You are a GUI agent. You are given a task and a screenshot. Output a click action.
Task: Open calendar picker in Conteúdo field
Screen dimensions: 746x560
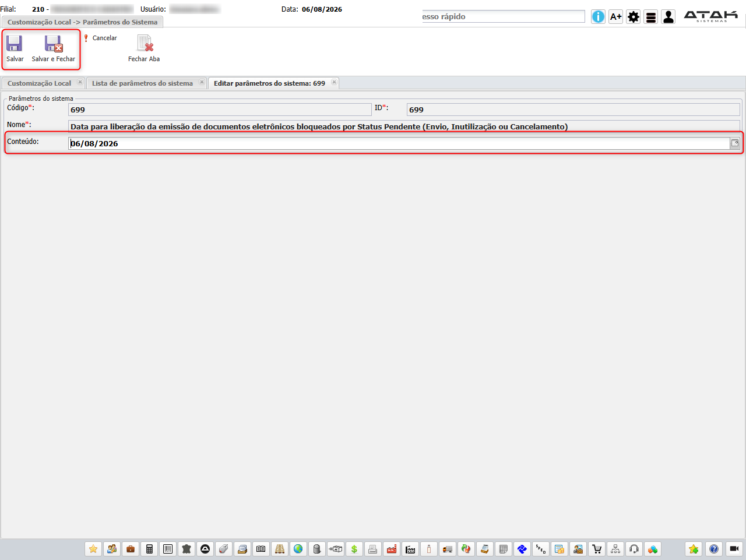[x=735, y=143]
